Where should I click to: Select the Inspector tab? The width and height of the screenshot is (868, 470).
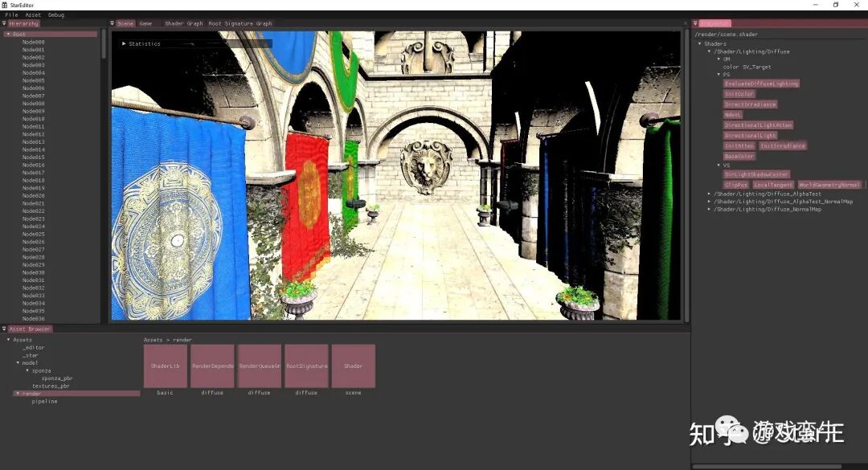click(x=715, y=23)
